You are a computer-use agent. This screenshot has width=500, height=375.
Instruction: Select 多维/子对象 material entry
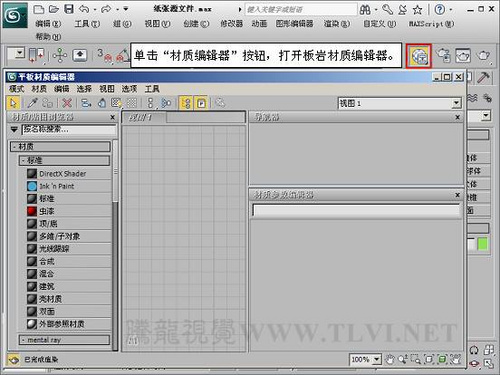point(69,236)
